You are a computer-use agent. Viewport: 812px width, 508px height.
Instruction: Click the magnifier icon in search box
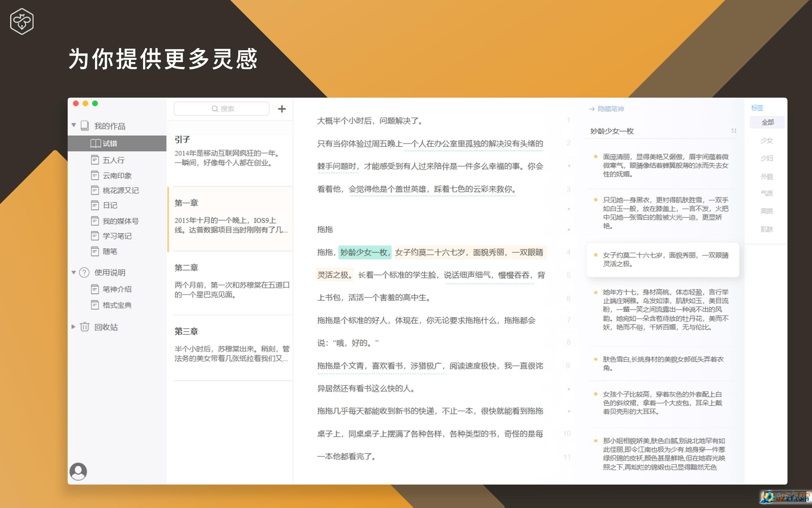215,109
